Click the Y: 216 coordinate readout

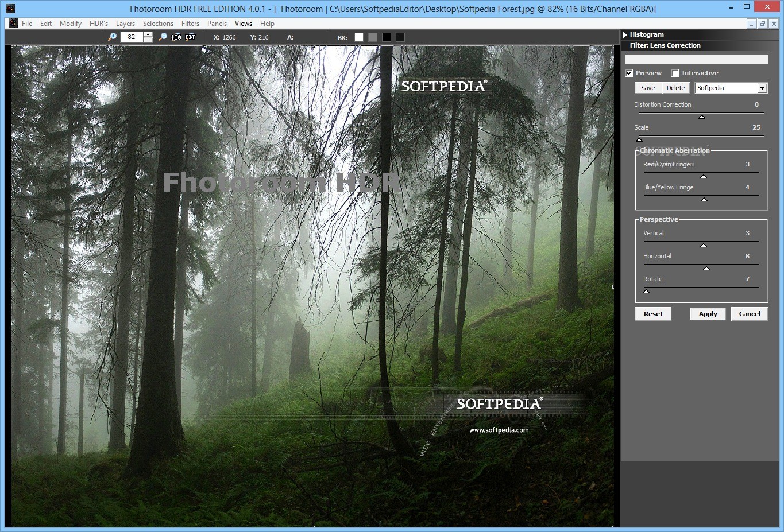[260, 37]
